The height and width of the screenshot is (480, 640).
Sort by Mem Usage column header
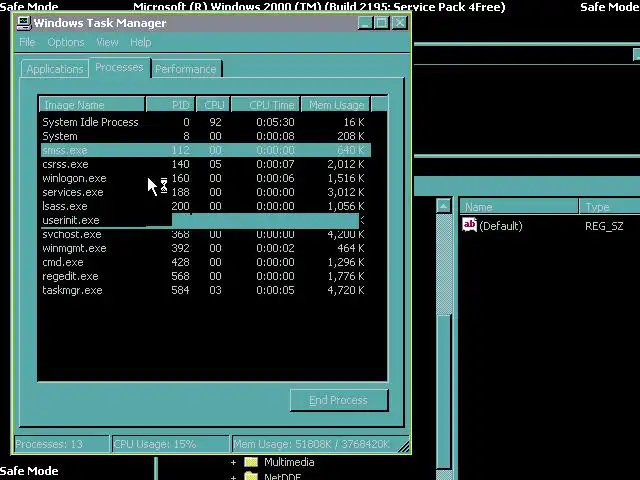pos(336,105)
